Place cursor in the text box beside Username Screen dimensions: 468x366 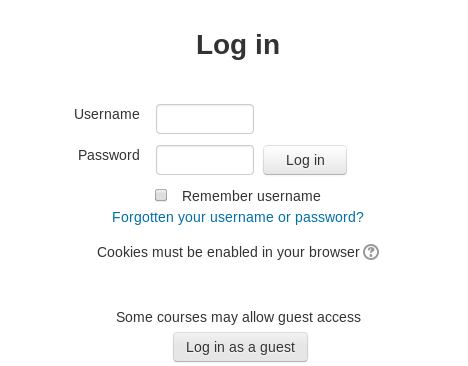pyautogui.click(x=205, y=119)
